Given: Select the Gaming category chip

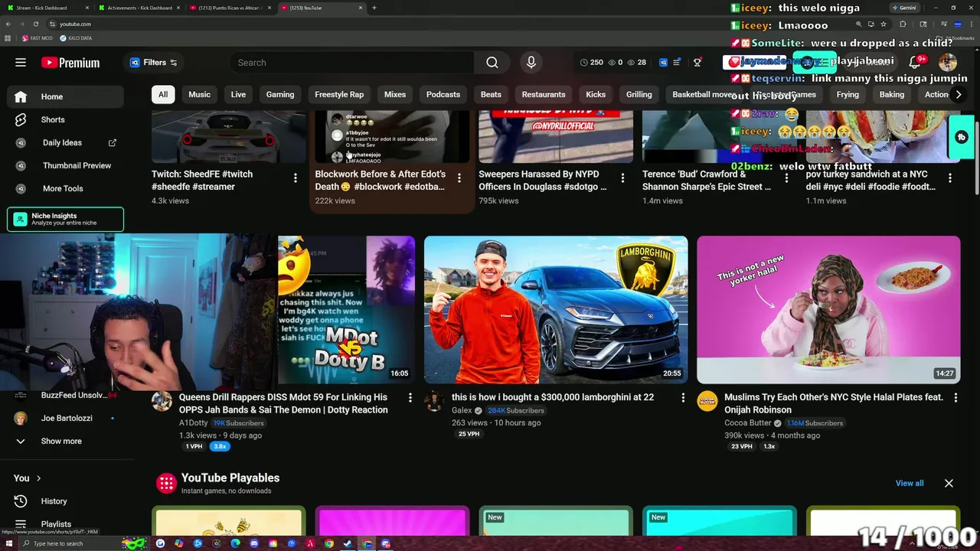Looking at the screenshot, I should click(280, 95).
